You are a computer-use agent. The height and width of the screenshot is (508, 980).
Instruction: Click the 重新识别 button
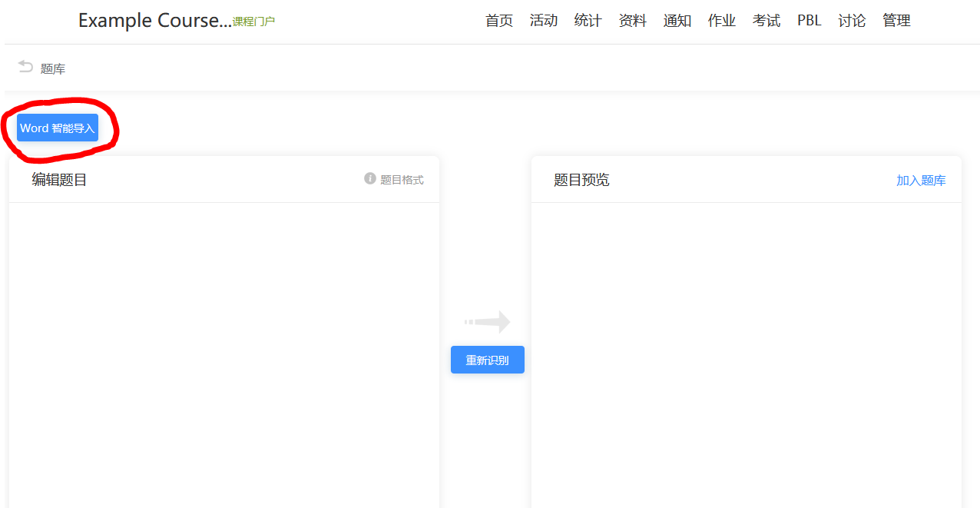coord(487,360)
